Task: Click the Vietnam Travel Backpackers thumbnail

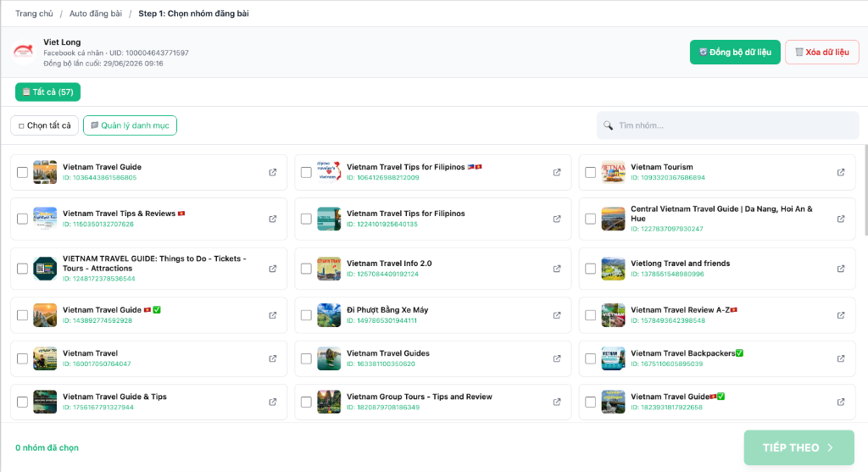Action: (614, 358)
